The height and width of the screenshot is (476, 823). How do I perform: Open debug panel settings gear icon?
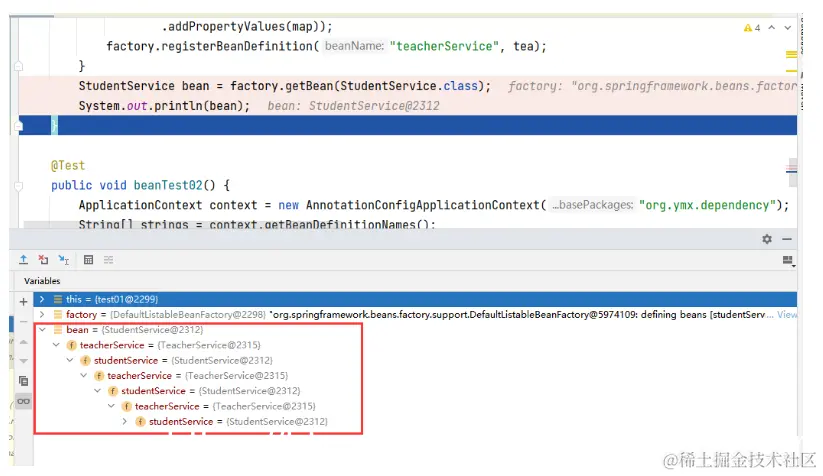(767, 239)
